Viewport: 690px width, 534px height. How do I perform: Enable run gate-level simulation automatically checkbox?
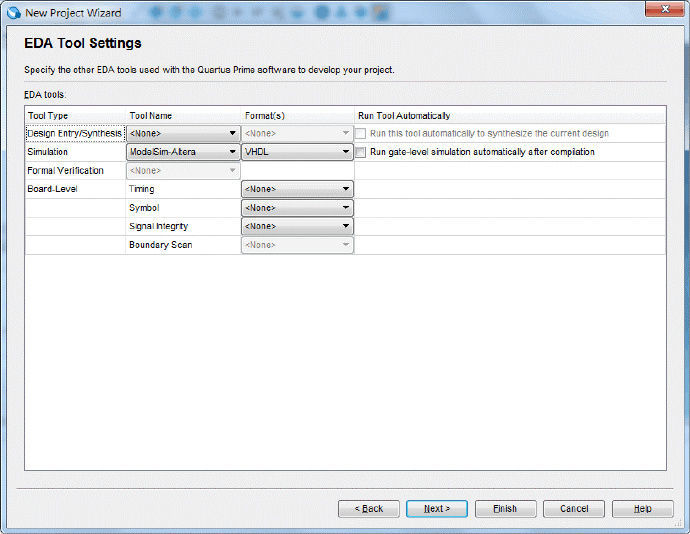(x=360, y=152)
